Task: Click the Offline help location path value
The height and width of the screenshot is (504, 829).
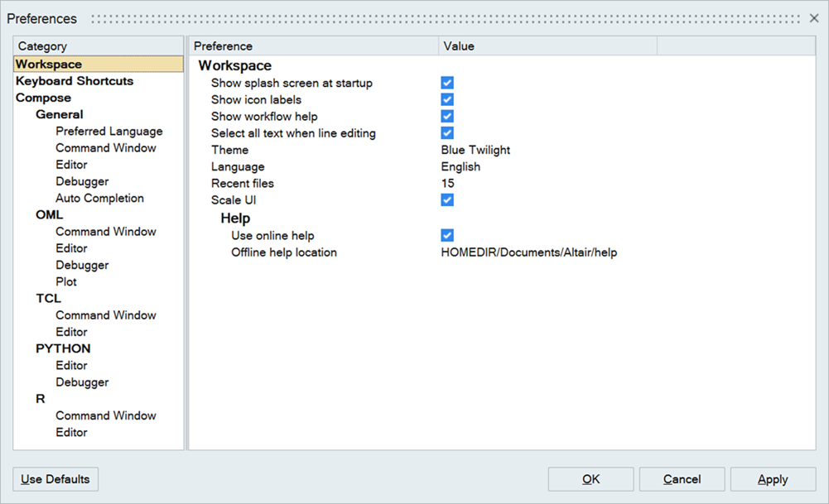Action: (x=528, y=252)
